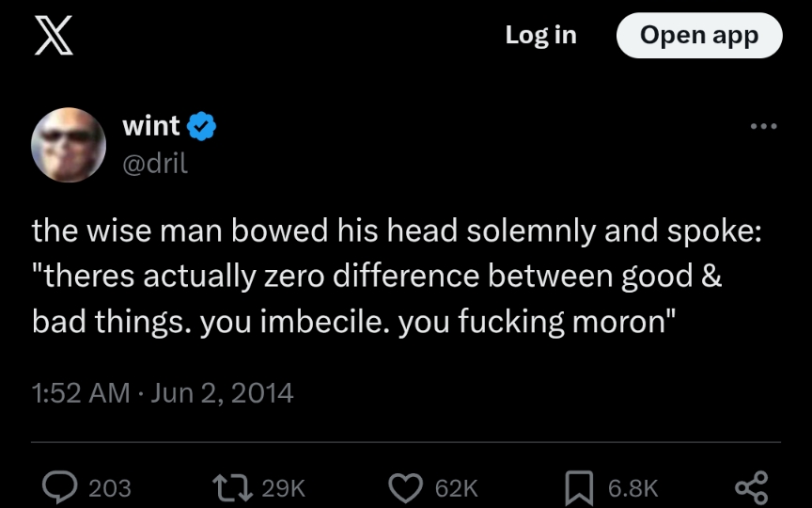Viewport: 812px width, 508px height.
Task: Click the share icon
Action: [751, 487]
